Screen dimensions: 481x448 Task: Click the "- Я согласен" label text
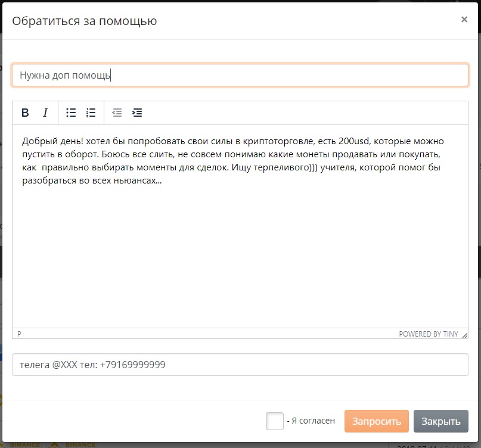tap(311, 421)
